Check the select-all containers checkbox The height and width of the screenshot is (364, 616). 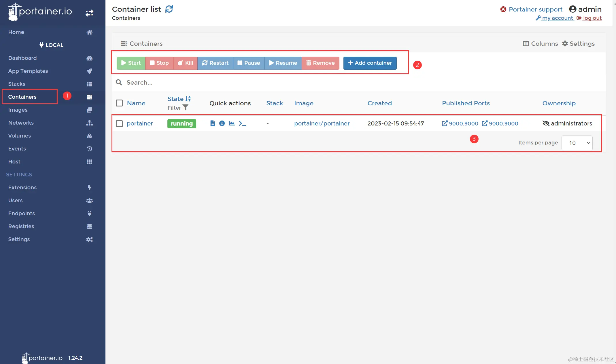(x=119, y=103)
